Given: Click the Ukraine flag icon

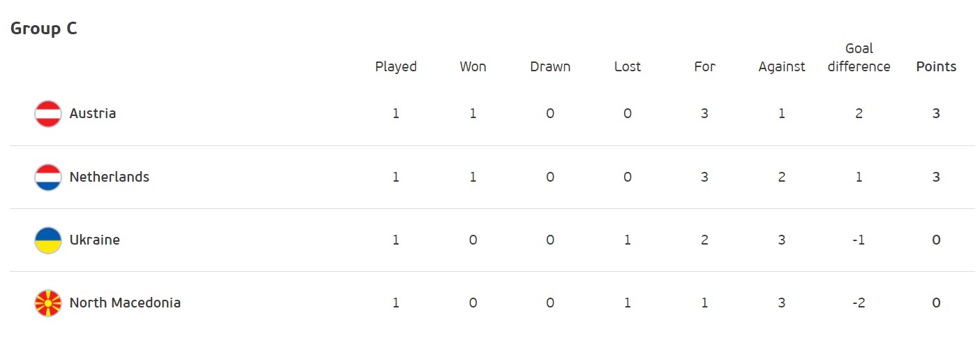Looking at the screenshot, I should tap(48, 240).
